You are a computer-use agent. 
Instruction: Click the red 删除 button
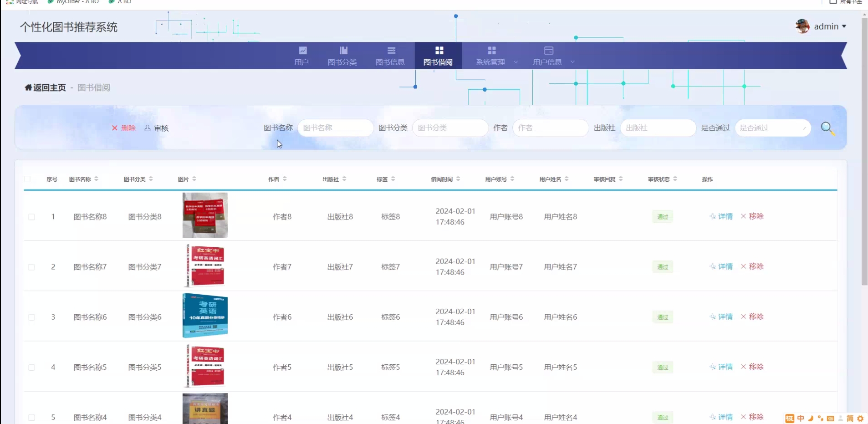point(124,128)
